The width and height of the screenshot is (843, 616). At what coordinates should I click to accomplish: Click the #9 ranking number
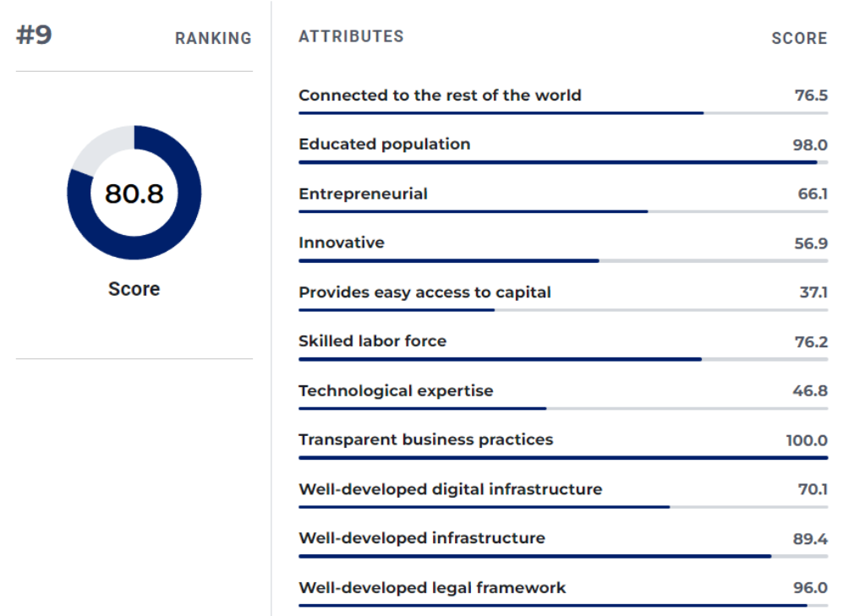point(34,36)
